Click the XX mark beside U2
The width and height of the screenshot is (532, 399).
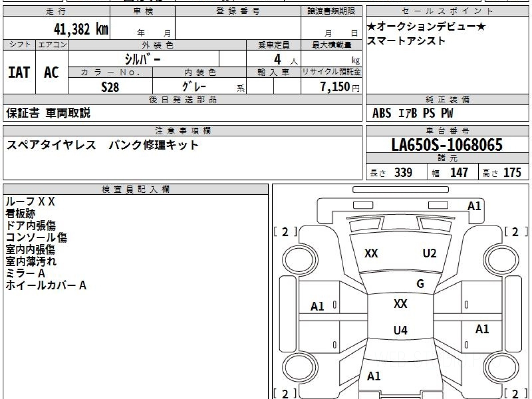[x=371, y=253]
